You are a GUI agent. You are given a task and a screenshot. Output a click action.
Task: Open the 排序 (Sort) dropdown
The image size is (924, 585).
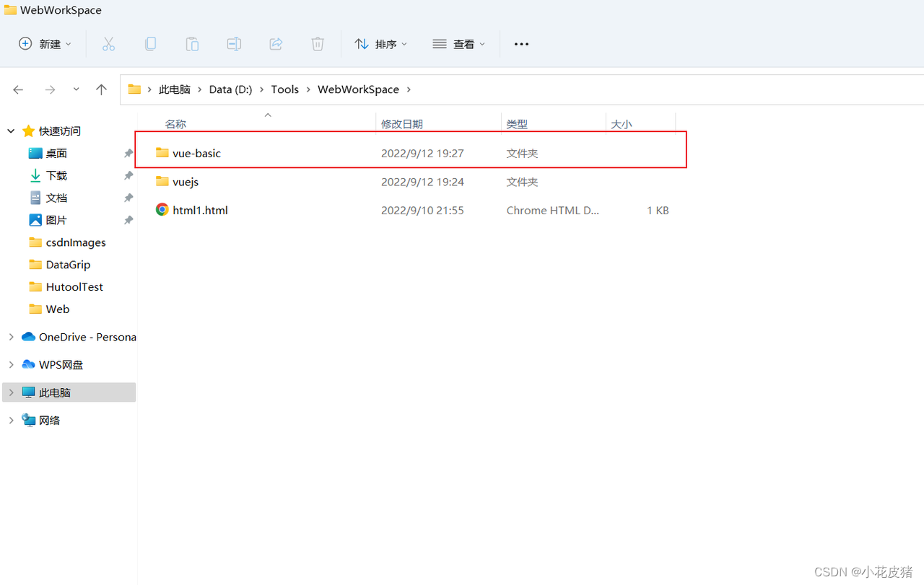[381, 44]
